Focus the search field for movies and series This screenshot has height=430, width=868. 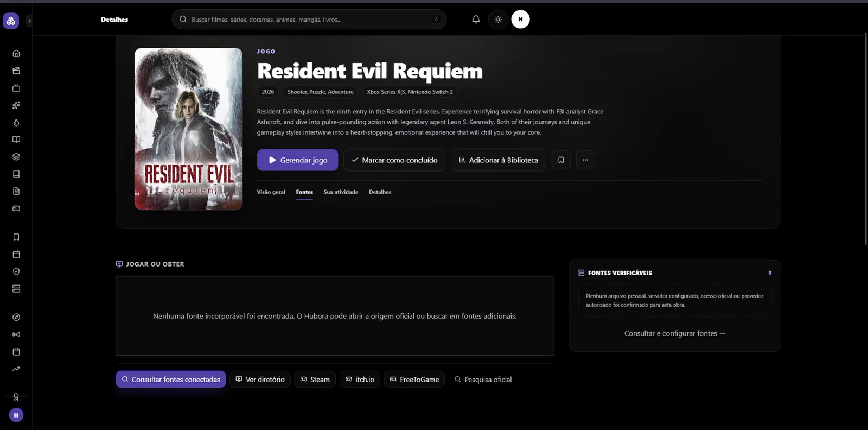309,20
